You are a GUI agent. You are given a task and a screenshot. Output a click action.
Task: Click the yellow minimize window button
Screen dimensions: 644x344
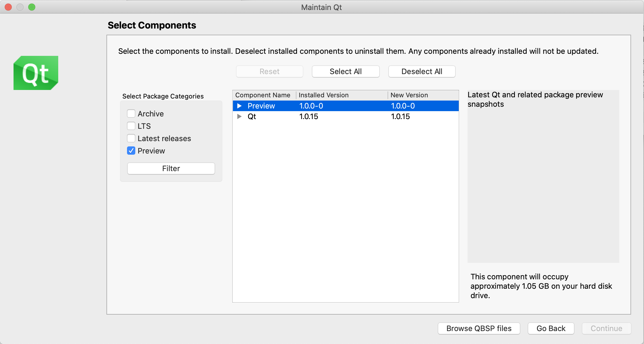point(20,7)
